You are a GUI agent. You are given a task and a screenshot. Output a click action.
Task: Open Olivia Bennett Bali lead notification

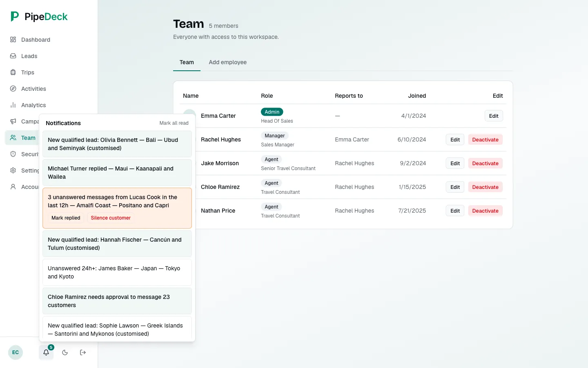(117, 144)
